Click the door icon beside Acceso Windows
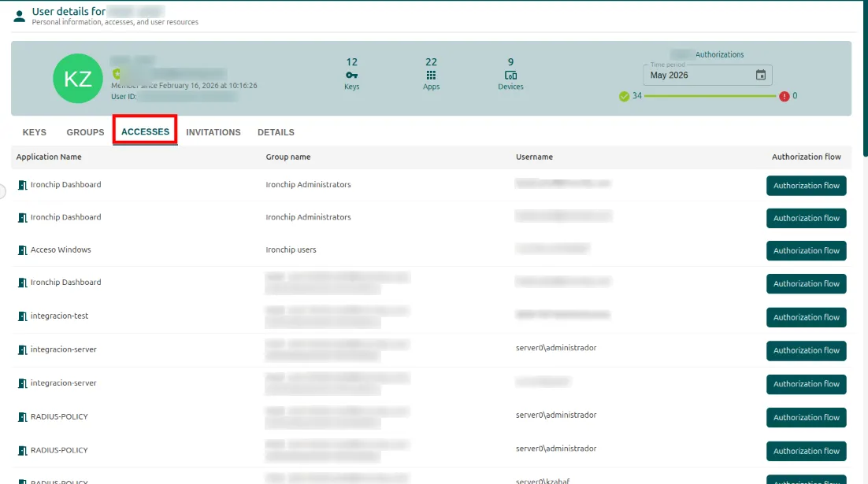868x484 pixels. pos(22,250)
